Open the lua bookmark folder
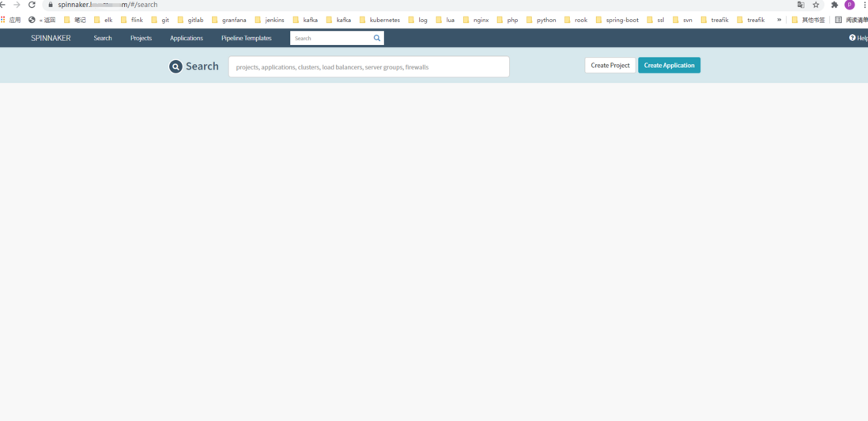Viewport: 868px width, 421px height. click(445, 20)
